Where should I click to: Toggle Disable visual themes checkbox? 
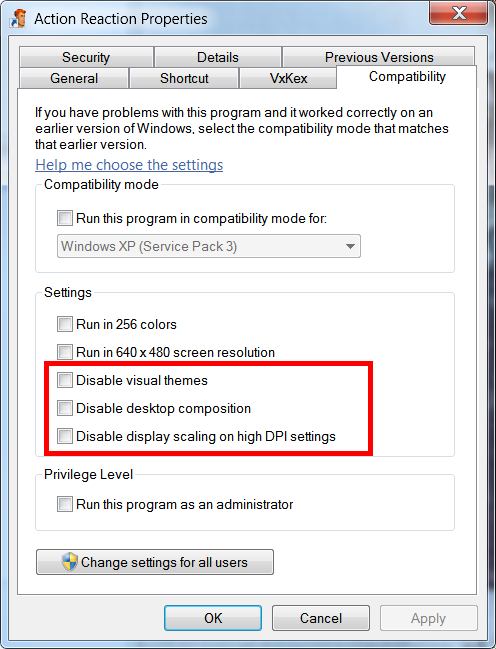pyautogui.click(x=65, y=380)
